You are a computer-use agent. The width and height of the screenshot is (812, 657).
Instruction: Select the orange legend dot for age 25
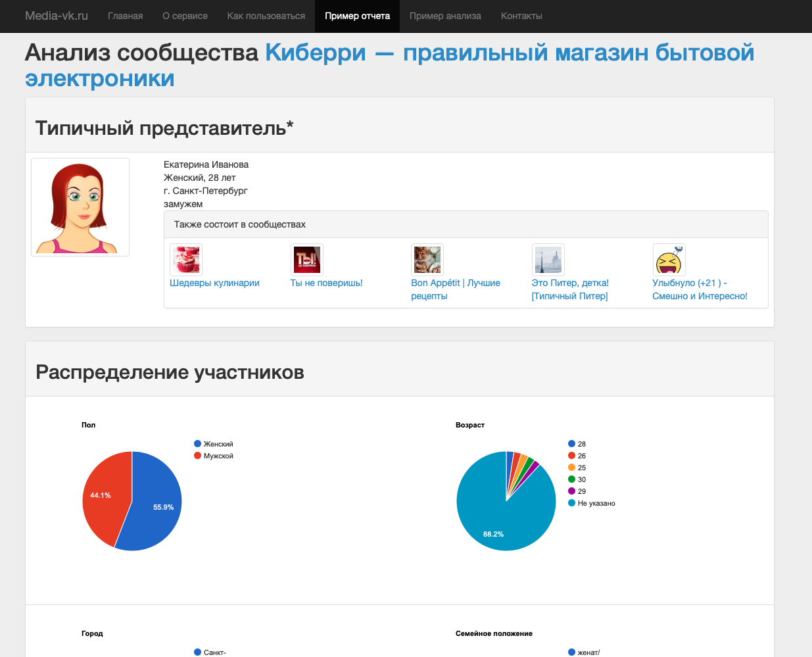point(571,468)
